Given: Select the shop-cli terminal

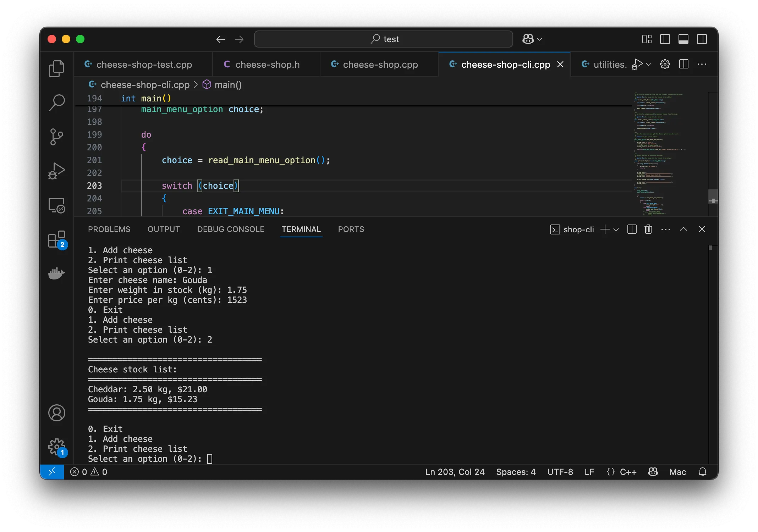Looking at the screenshot, I should coord(572,229).
